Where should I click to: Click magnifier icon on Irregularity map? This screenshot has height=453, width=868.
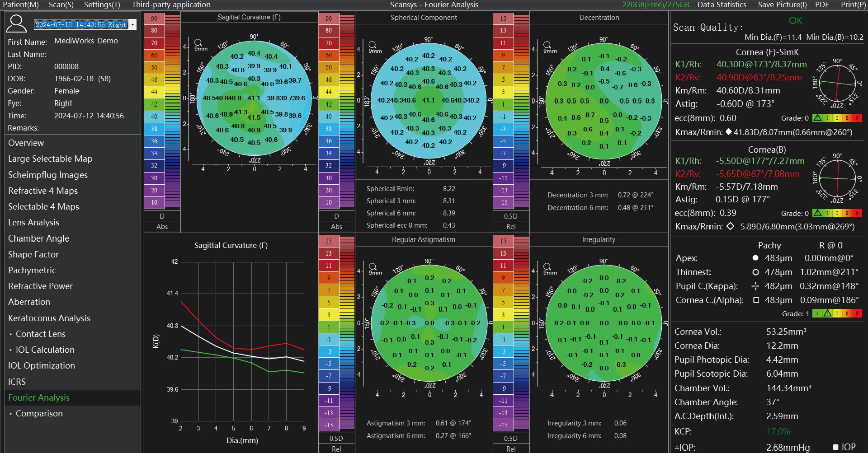[x=547, y=266]
